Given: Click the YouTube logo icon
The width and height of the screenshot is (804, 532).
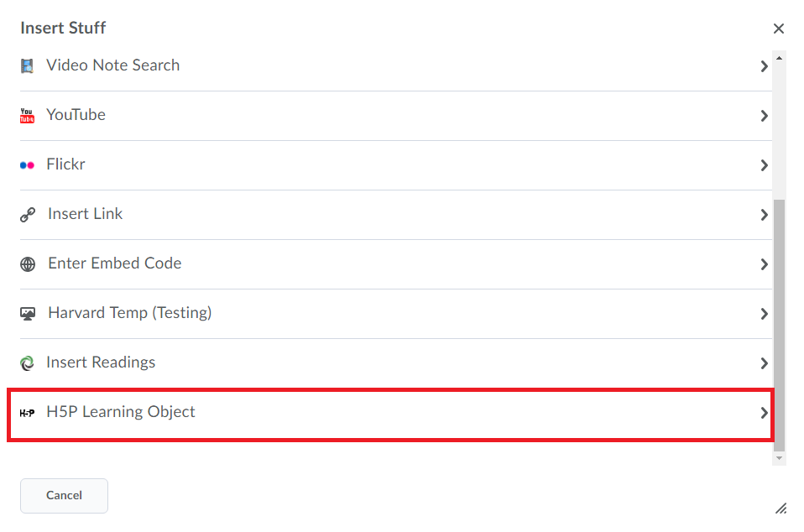Looking at the screenshot, I should point(27,116).
